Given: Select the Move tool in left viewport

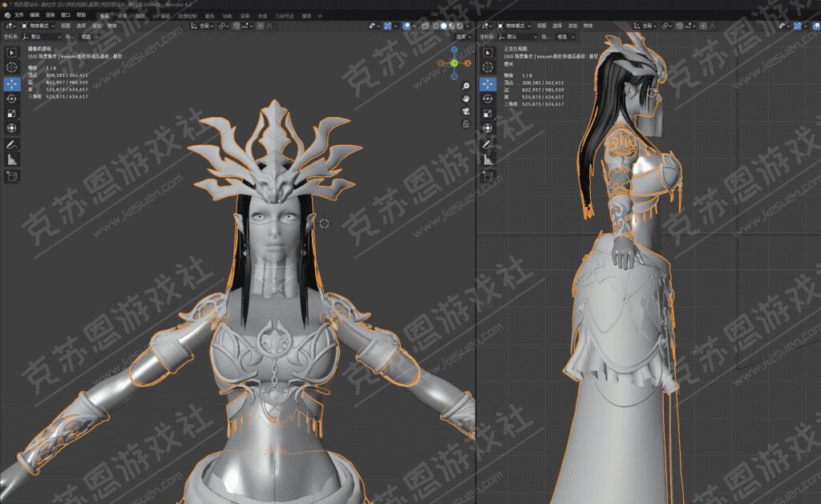Looking at the screenshot, I should (12, 83).
